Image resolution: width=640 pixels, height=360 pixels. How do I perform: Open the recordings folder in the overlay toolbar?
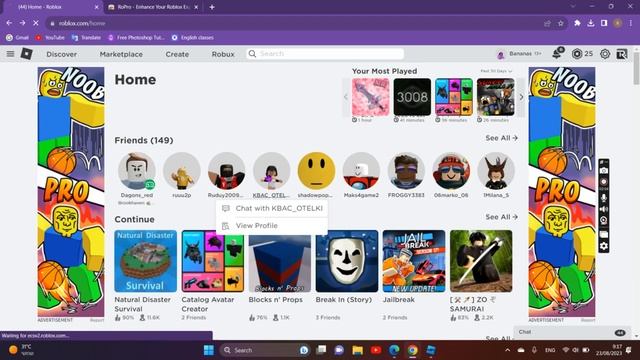(604, 234)
